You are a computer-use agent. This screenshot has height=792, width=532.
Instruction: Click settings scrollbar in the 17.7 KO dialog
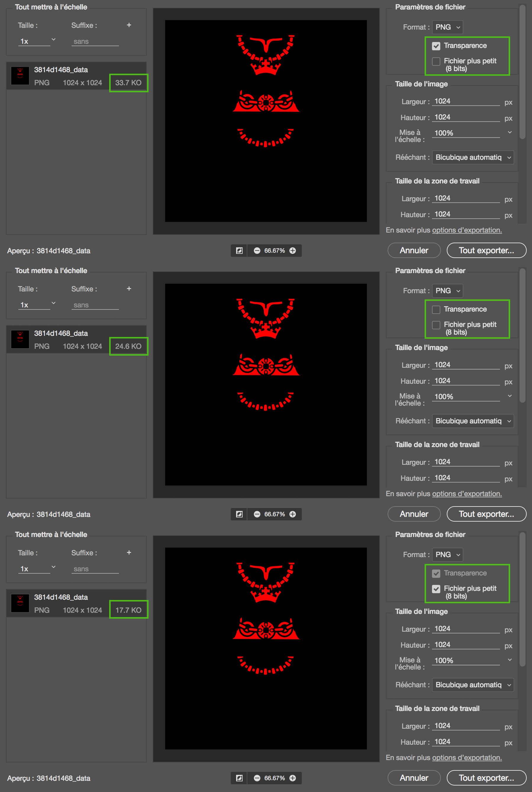tap(523, 599)
